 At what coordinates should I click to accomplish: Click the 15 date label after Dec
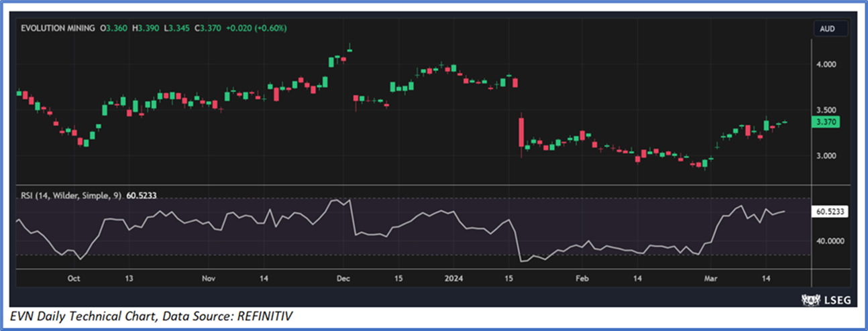pyautogui.click(x=398, y=278)
